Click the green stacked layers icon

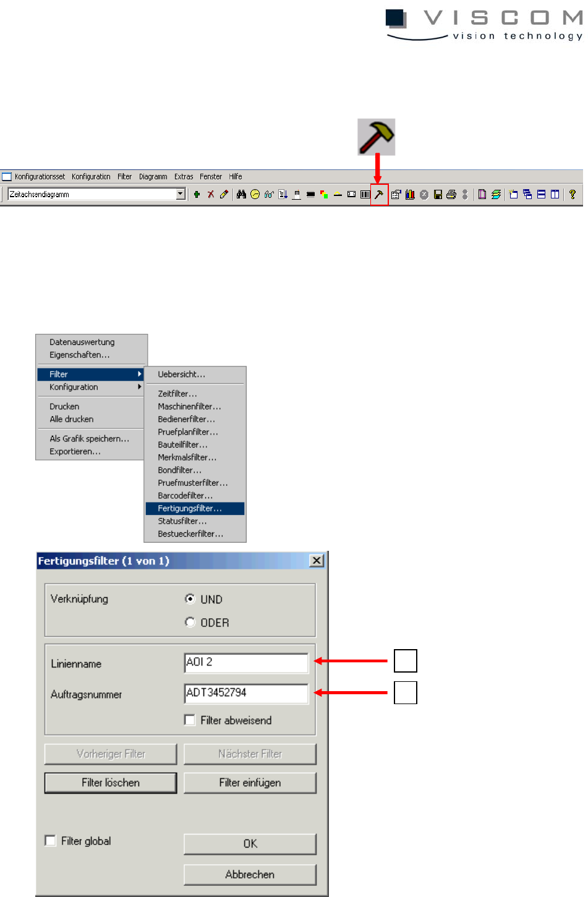tap(496, 194)
